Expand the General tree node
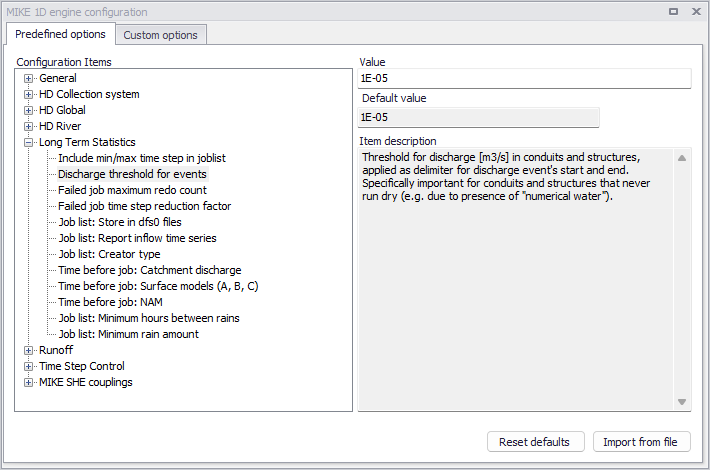The width and height of the screenshot is (710, 470). pos(29,78)
